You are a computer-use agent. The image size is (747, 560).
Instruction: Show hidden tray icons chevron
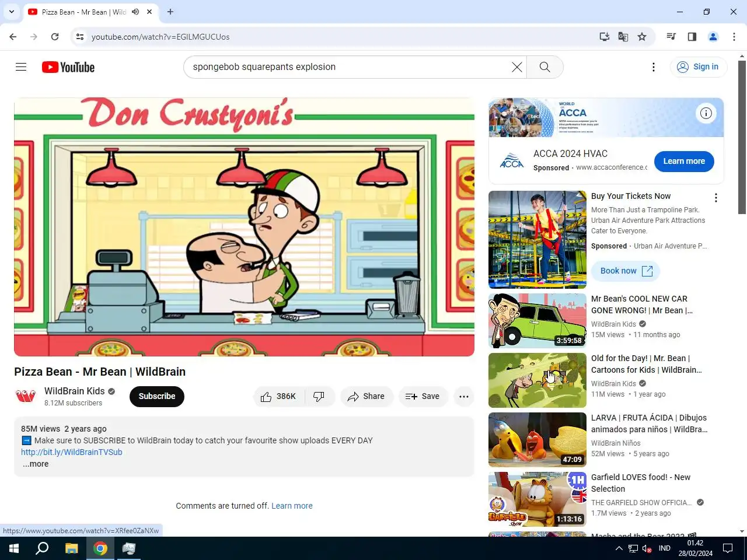pos(619,548)
